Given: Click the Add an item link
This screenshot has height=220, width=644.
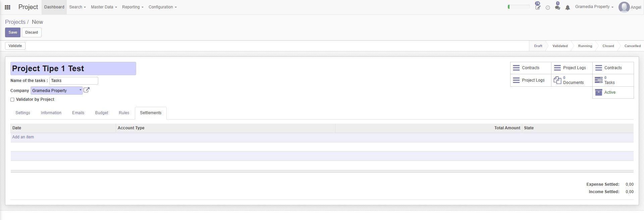Looking at the screenshot, I should 23,137.
